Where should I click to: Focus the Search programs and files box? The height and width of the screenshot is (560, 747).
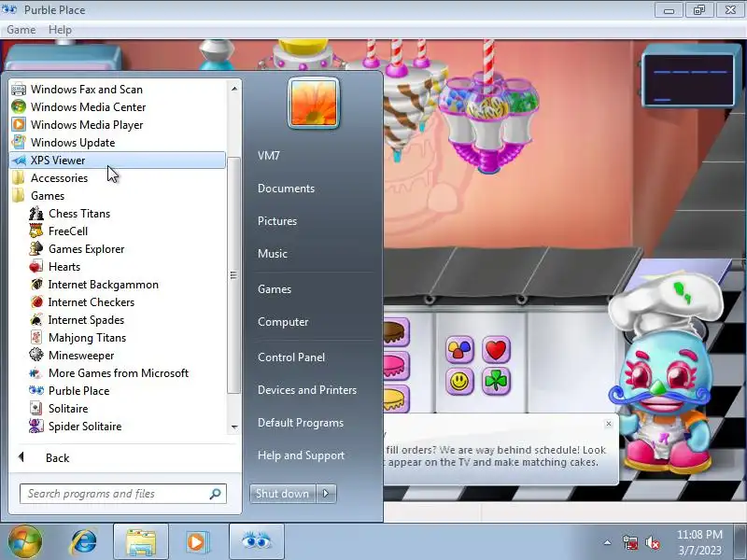point(123,494)
